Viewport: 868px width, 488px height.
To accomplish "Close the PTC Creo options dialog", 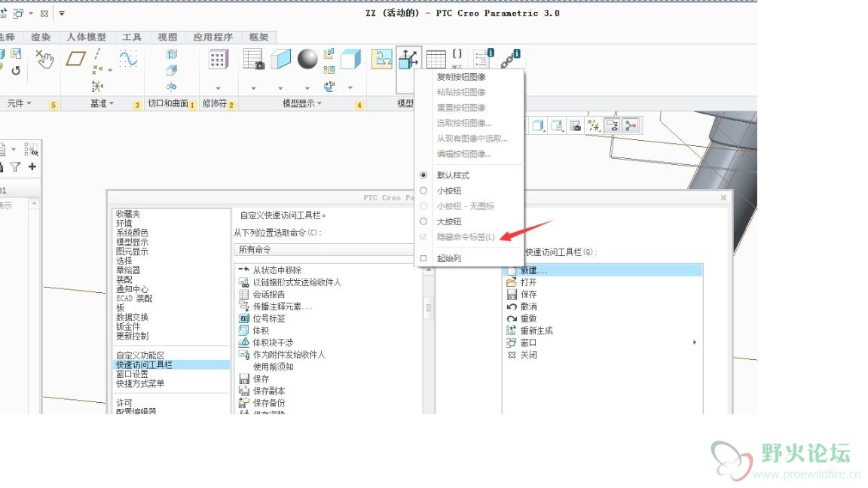I will (723, 197).
